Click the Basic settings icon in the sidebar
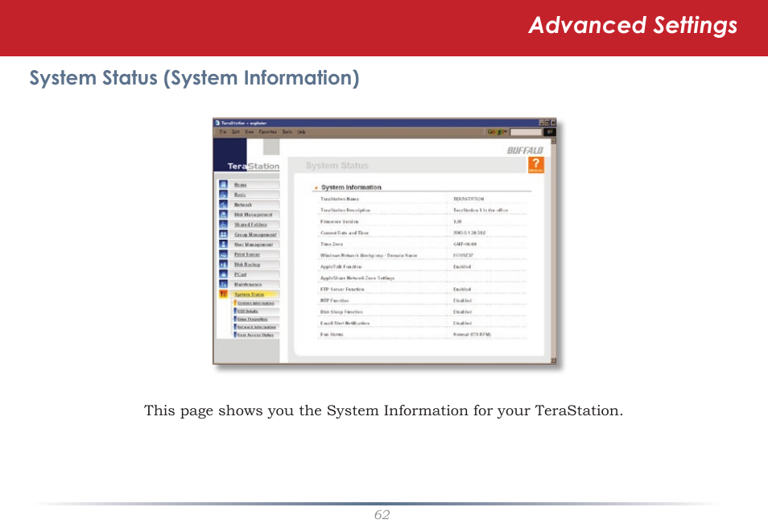Viewport: 768px width, 532px height. (x=223, y=195)
